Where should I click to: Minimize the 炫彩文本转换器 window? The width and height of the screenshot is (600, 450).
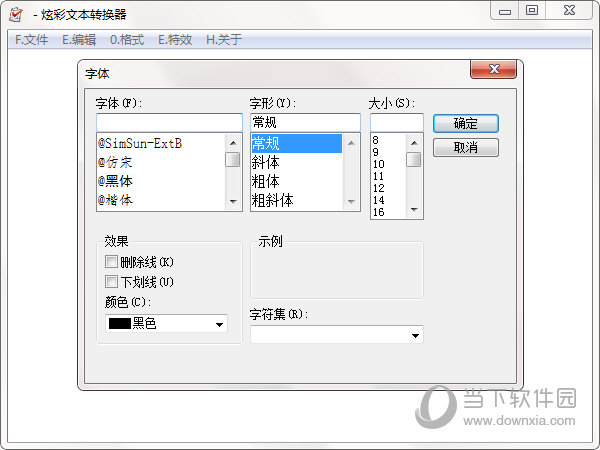(x=505, y=11)
